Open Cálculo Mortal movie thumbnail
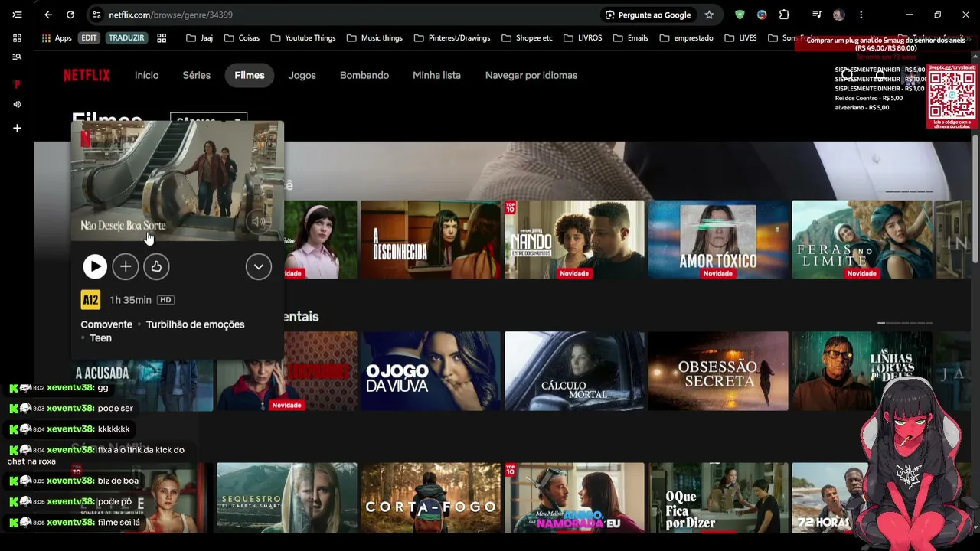 pos(574,371)
